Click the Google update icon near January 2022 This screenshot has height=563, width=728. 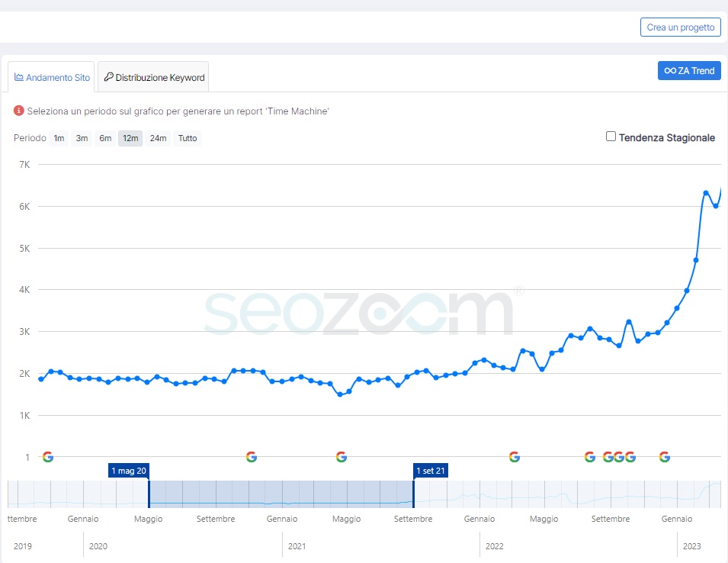[515, 457]
